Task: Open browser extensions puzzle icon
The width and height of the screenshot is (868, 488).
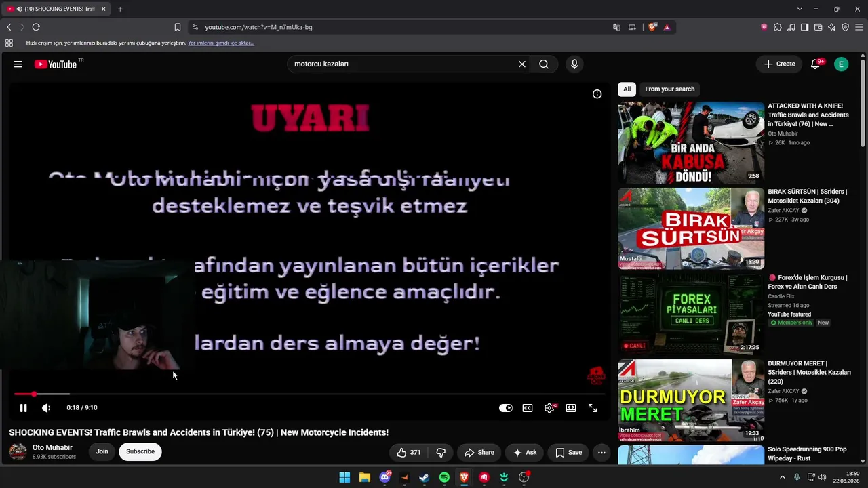Action: point(778,27)
